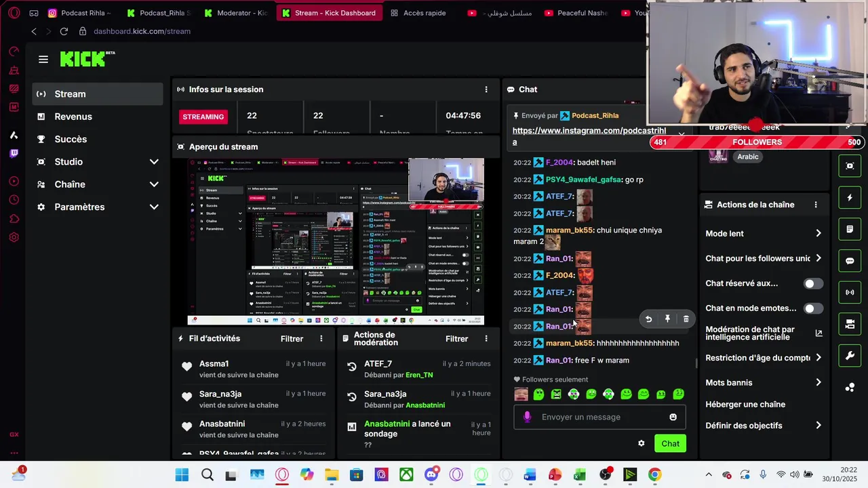Open chat settings gear icon
The image size is (868, 488).
(642, 443)
